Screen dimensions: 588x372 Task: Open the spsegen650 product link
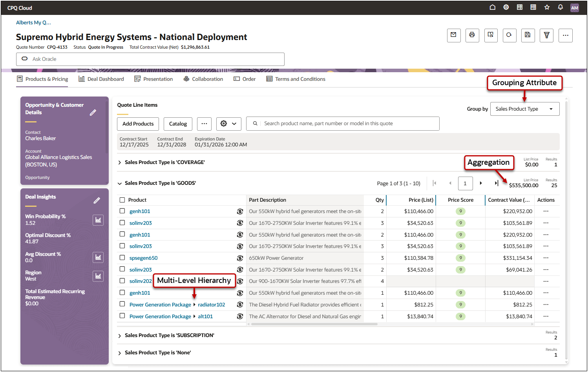[144, 258]
